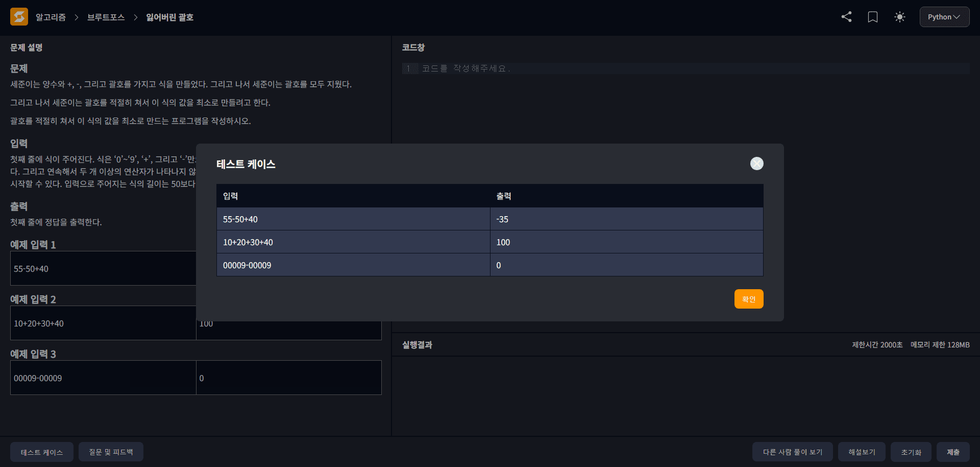The image size is (980, 467).
Task: Click 잃어버린 괄호 breadcrumb title
Action: tap(169, 17)
